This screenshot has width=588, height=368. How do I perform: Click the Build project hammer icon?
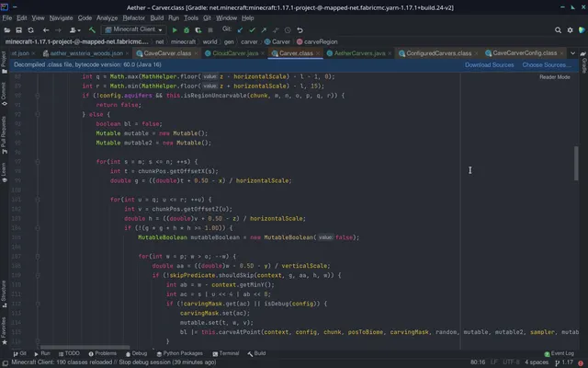92,30
